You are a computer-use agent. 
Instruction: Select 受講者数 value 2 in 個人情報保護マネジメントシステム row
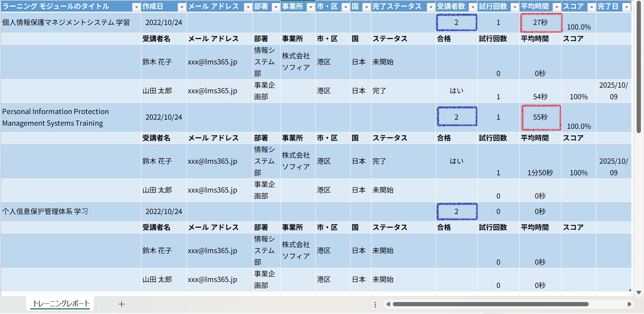[457, 23]
